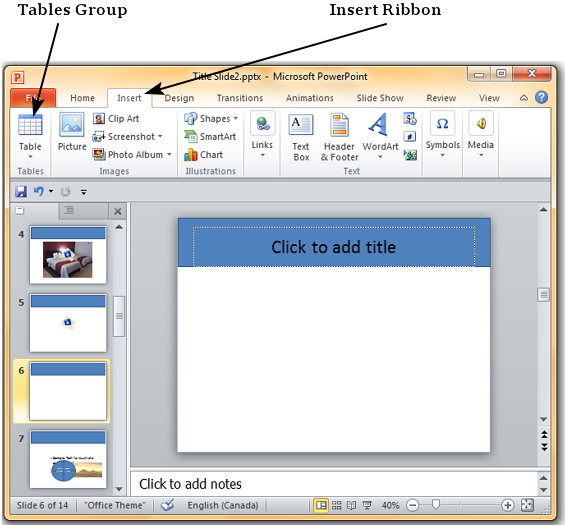Fit slide to current window
The image size is (565, 526).
pos(527,505)
